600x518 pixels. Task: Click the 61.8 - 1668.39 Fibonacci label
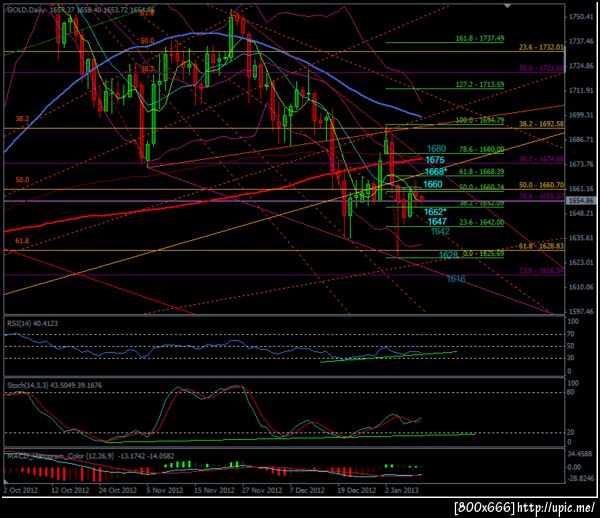481,172
